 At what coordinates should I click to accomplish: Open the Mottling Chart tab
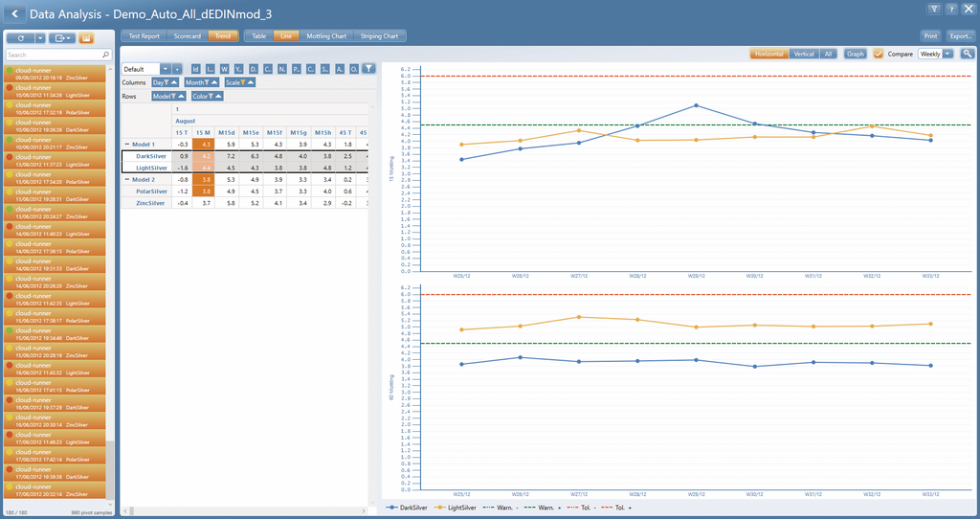(326, 36)
